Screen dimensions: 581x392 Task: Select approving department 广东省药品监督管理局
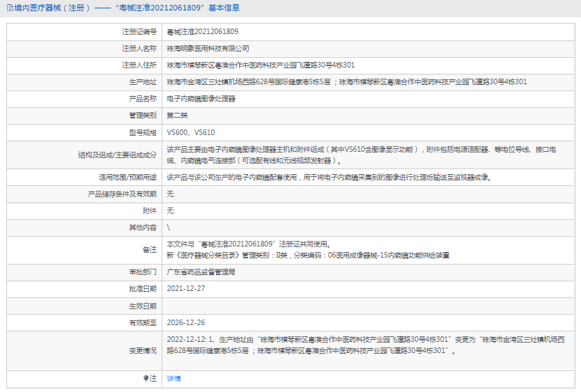point(201,272)
